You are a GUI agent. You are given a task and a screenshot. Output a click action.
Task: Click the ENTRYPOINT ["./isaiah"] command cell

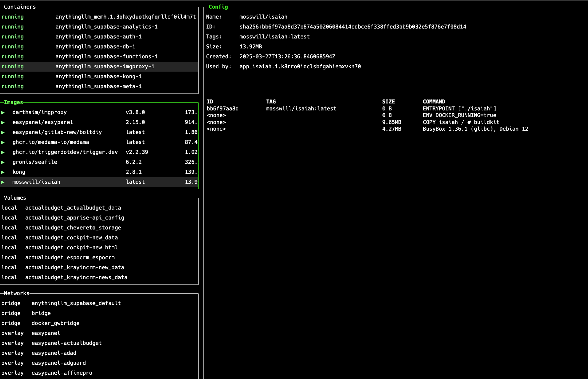[x=459, y=108]
